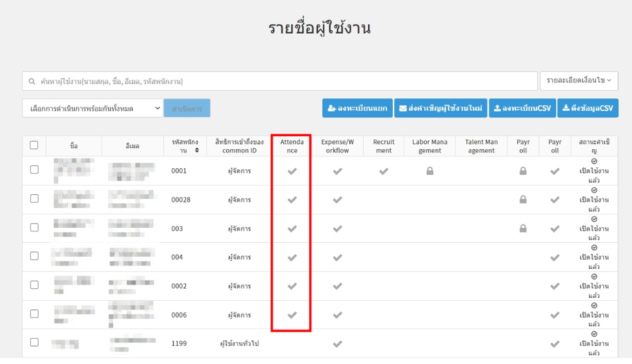
Task: Click the Talent Management column header
Action: click(481, 146)
